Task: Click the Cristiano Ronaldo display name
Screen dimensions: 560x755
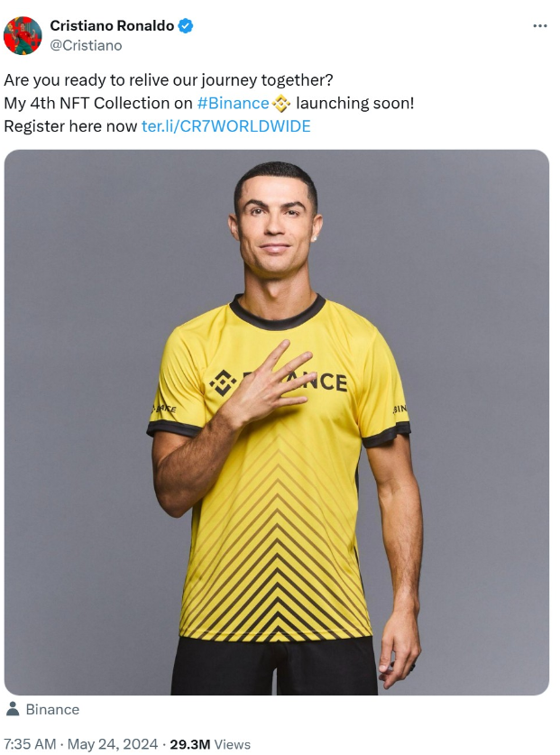Action: click(x=112, y=25)
